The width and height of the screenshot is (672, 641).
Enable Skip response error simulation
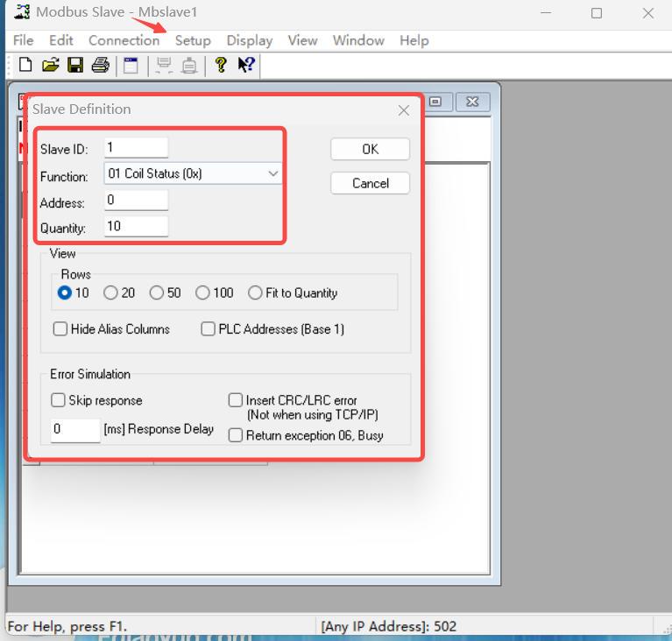59,400
